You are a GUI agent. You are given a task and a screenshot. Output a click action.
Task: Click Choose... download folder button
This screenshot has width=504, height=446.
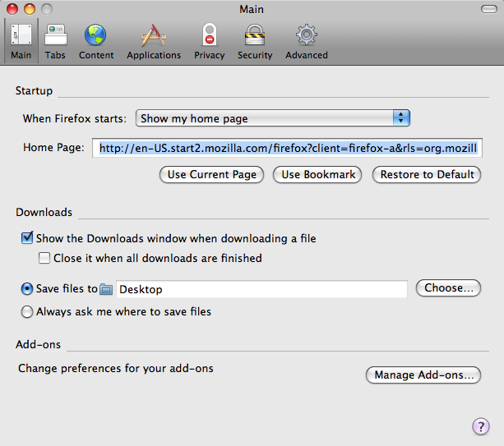point(448,288)
